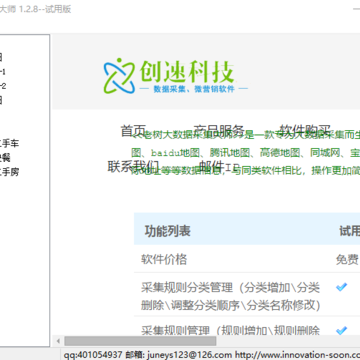Click the 数据采集、微营销软件 slogan text

[194, 89]
